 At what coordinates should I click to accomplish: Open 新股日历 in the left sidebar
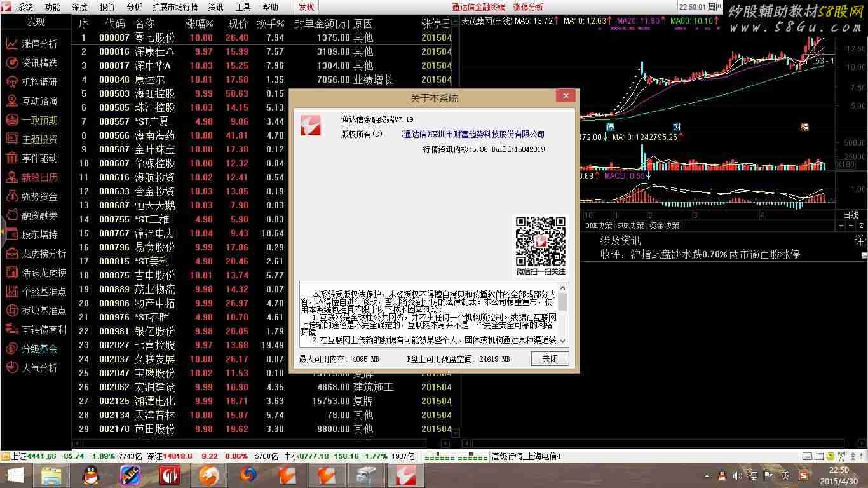coord(39,177)
